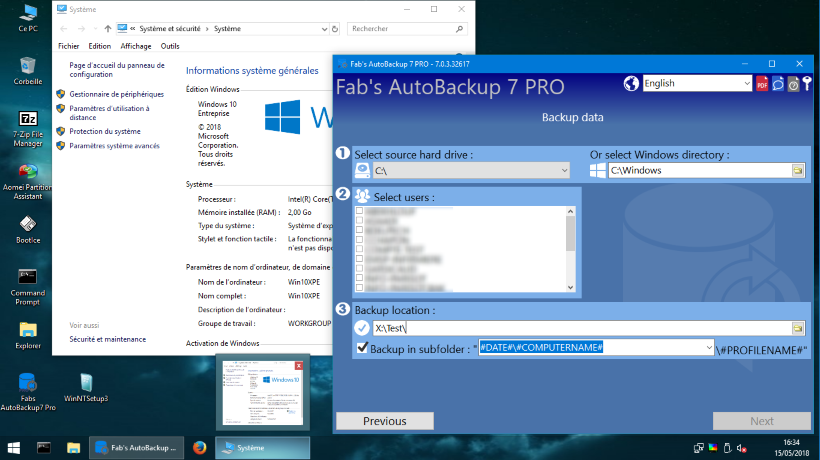Browse for Backup location folder icon
The height and width of the screenshot is (460, 820).
(x=798, y=328)
